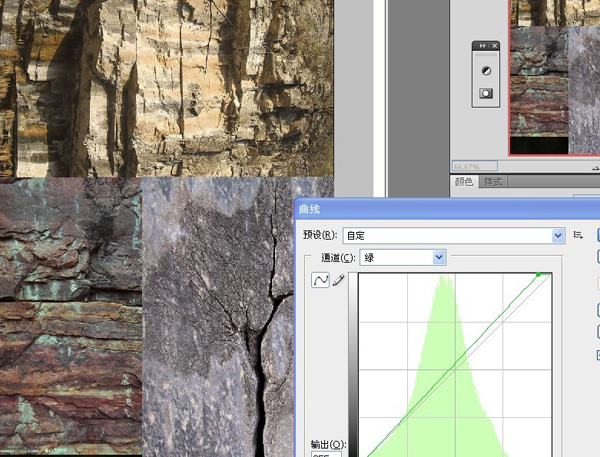Image resolution: width=600 pixels, height=457 pixels.
Task: Click the navigator preview thumbnail
Action: pyautogui.click(x=554, y=77)
